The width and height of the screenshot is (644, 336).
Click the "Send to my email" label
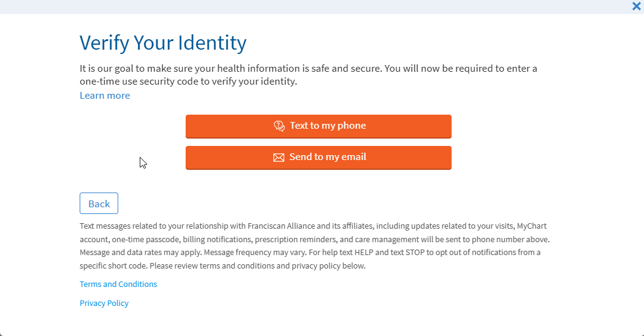coord(328,157)
